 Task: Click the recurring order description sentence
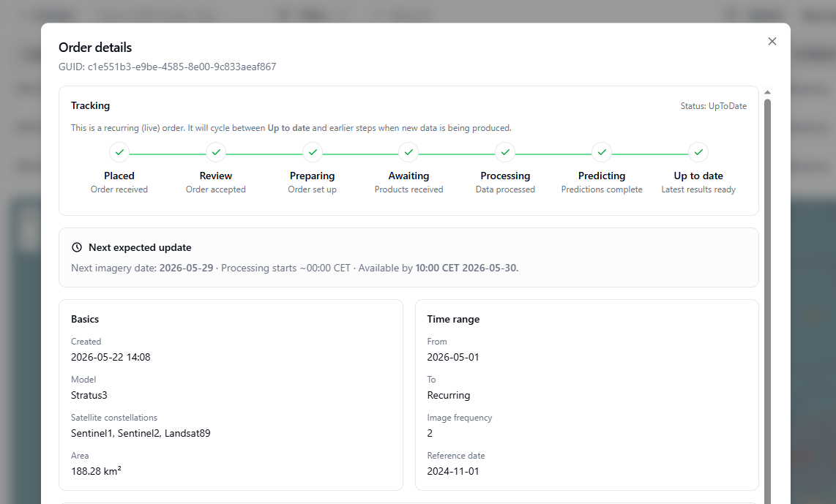[291, 128]
